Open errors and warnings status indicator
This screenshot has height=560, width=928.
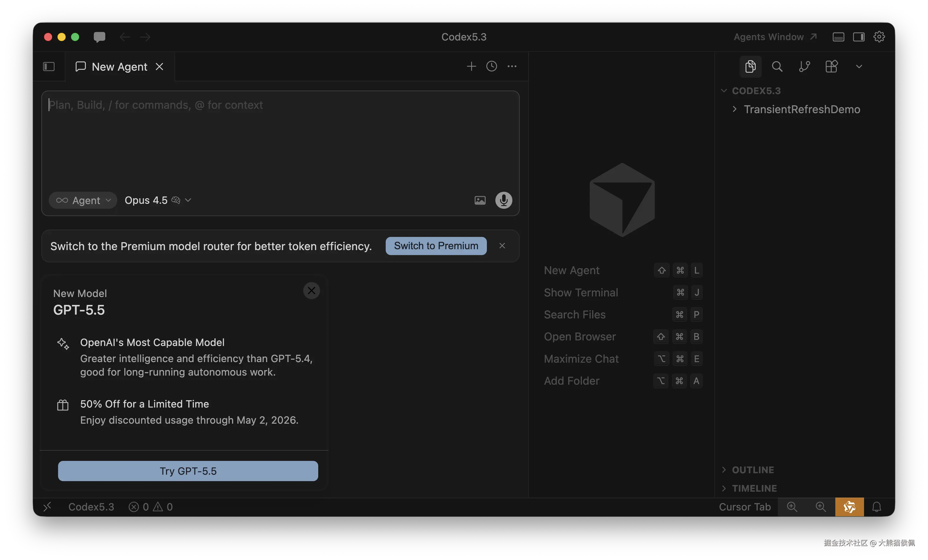coord(151,507)
